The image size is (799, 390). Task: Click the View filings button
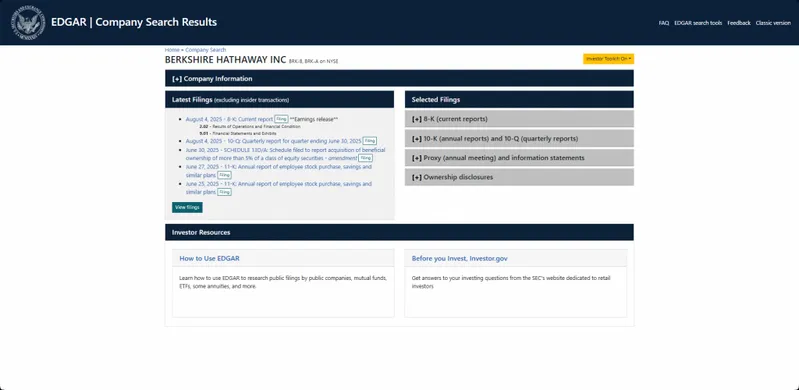[x=187, y=207]
